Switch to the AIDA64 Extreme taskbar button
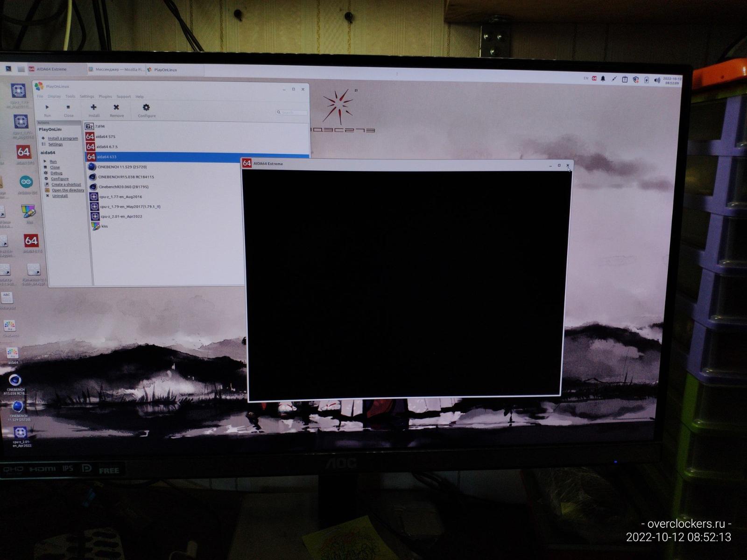Image resolution: width=747 pixels, height=560 pixels. coord(56,69)
